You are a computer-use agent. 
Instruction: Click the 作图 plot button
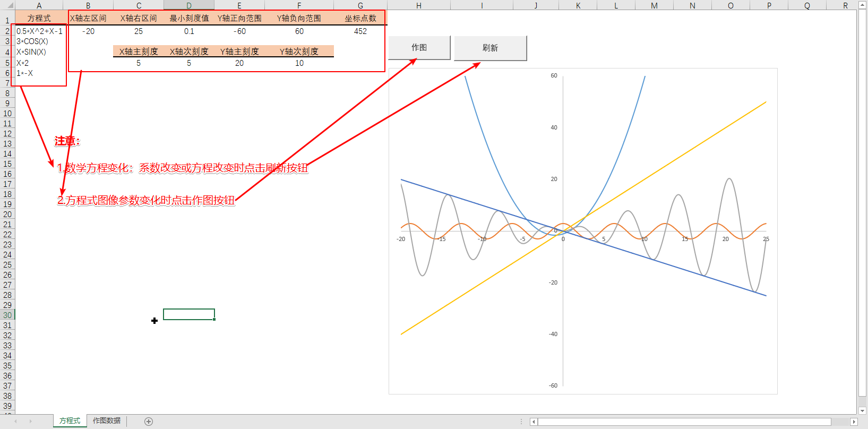tap(419, 48)
